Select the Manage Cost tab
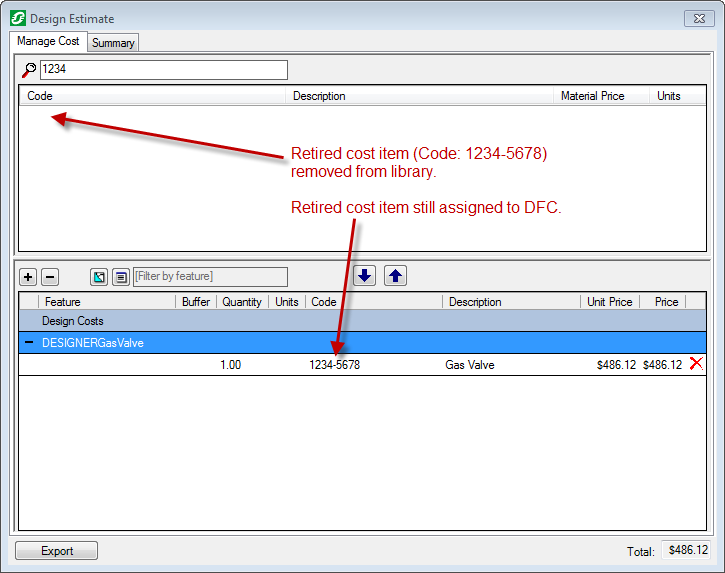This screenshot has height=573, width=725. tap(48, 42)
